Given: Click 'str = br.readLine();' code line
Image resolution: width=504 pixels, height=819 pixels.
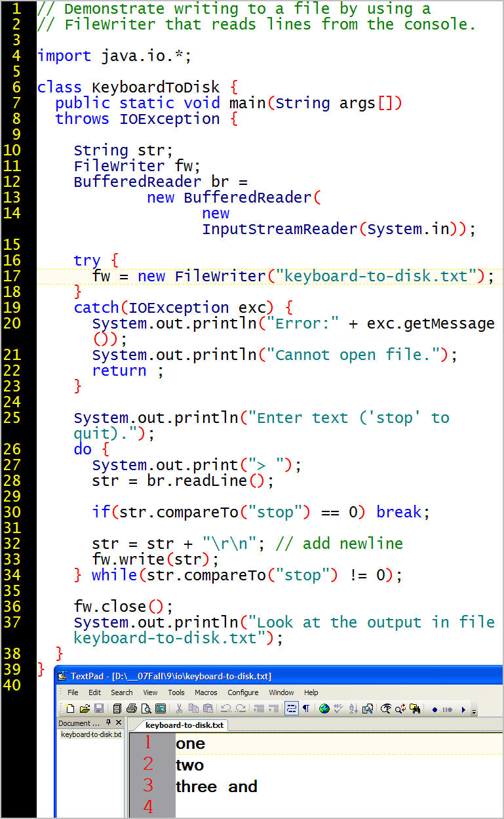Looking at the screenshot, I should pos(183,481).
